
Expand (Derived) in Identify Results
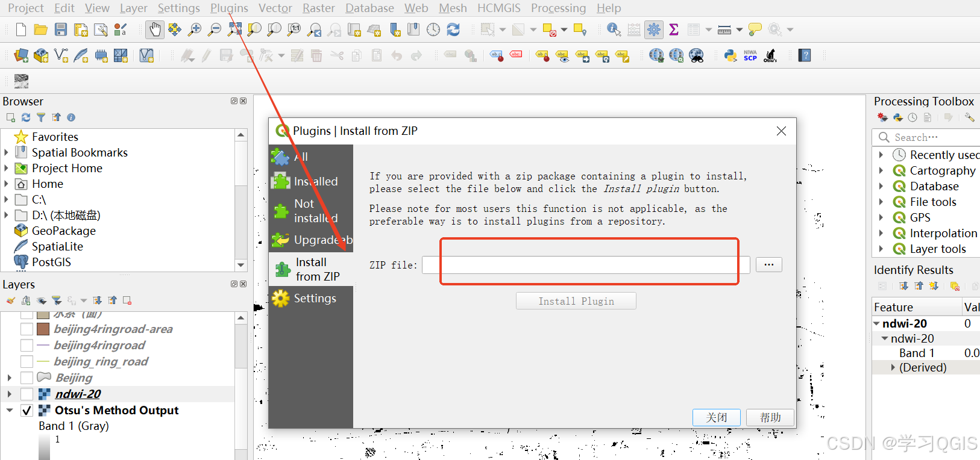pos(893,367)
